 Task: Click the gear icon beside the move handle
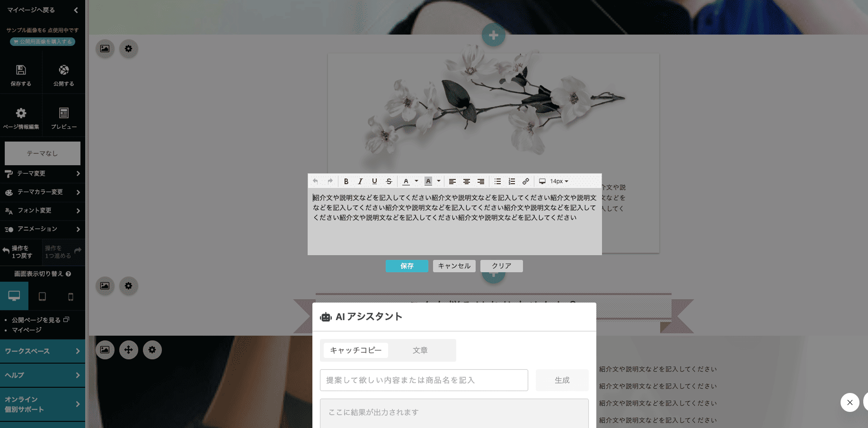152,350
